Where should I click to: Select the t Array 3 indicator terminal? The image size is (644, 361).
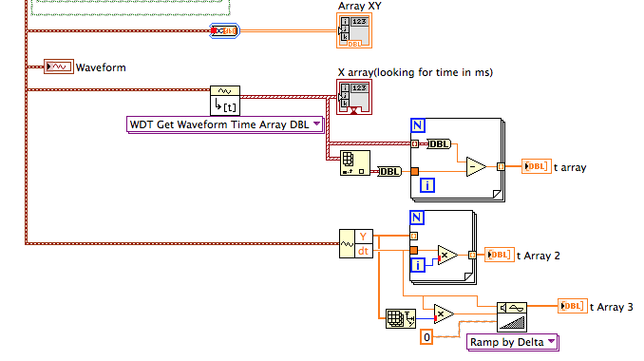point(573,306)
